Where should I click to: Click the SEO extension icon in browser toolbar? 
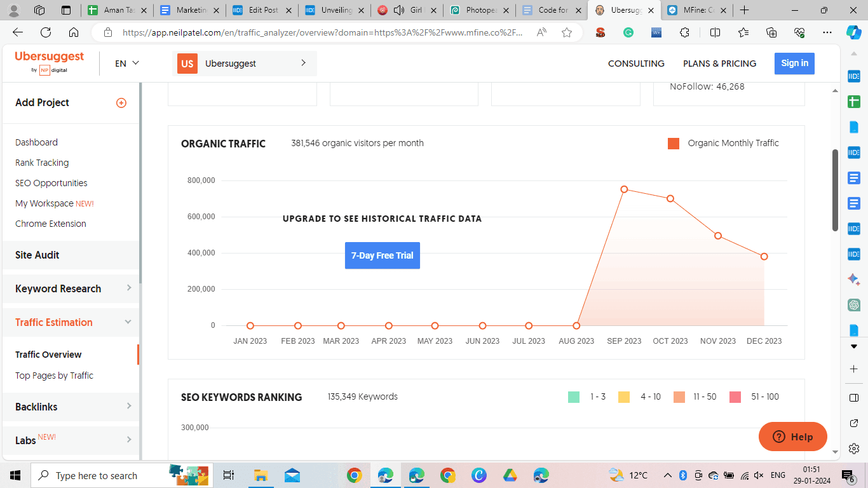[600, 32]
